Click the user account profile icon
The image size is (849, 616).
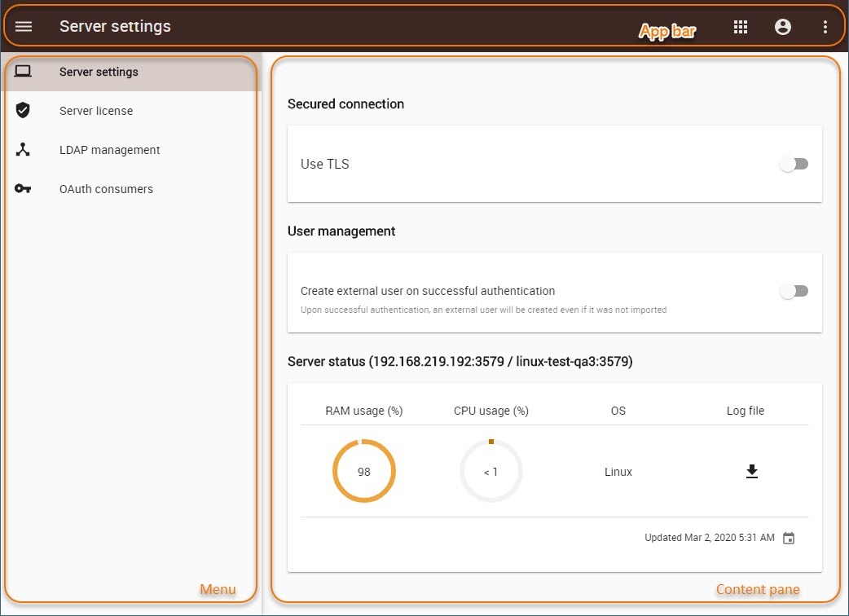tap(782, 27)
